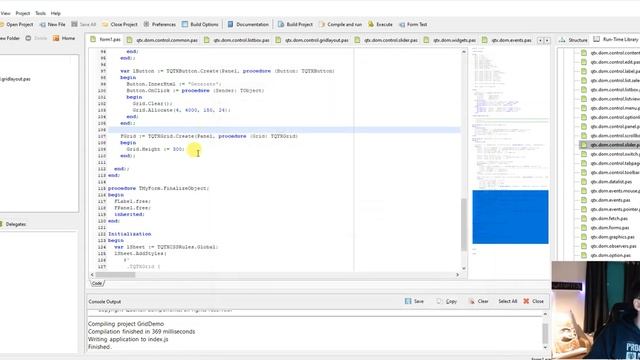Image resolution: width=640 pixels, height=360 pixels.
Task: Select qtx.dom.control.switch.pas in library tree
Action: [610, 154]
